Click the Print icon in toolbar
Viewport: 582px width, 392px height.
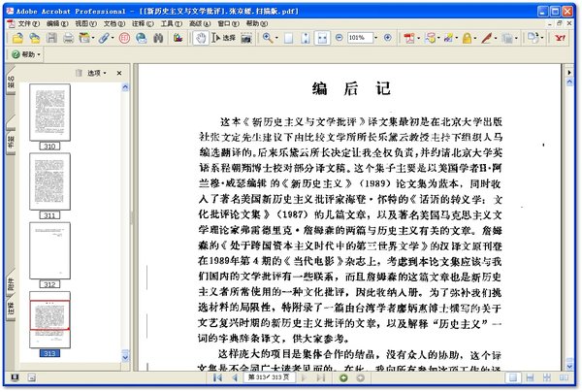[x=70, y=38]
